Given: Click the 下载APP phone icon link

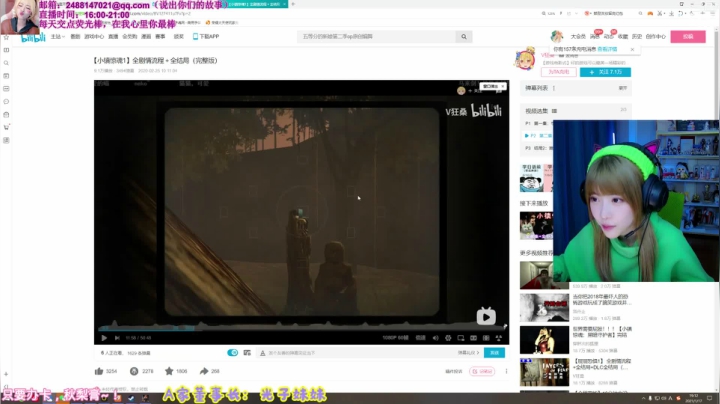Looking at the screenshot, I should [x=206, y=36].
